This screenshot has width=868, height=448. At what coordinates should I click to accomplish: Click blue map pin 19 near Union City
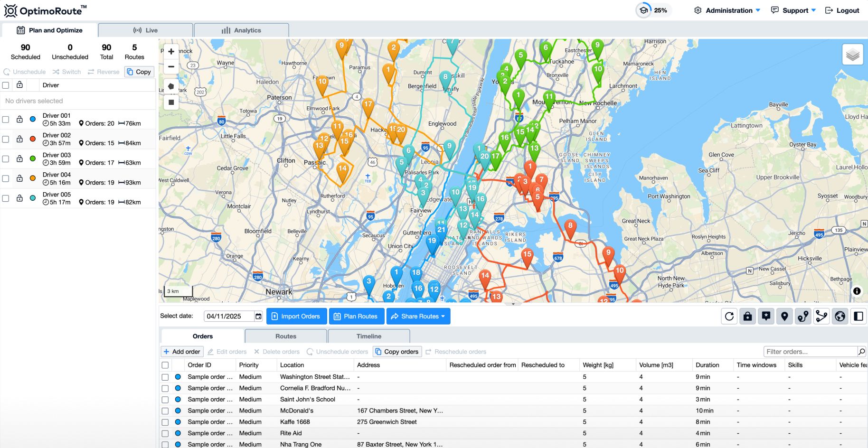pos(431,244)
